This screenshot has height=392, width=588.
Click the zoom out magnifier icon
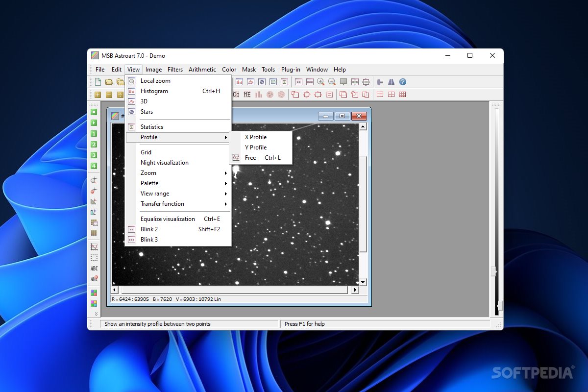332,82
